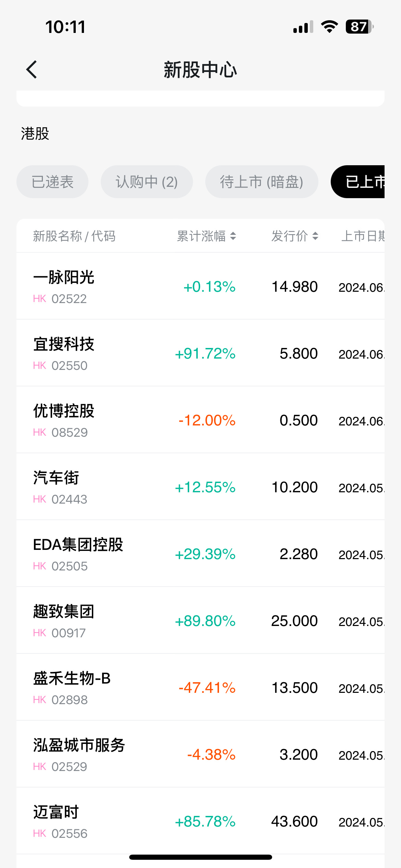Tap 盛禾生物-B -47.41% change value
This screenshot has width=401, height=868.
207,688
